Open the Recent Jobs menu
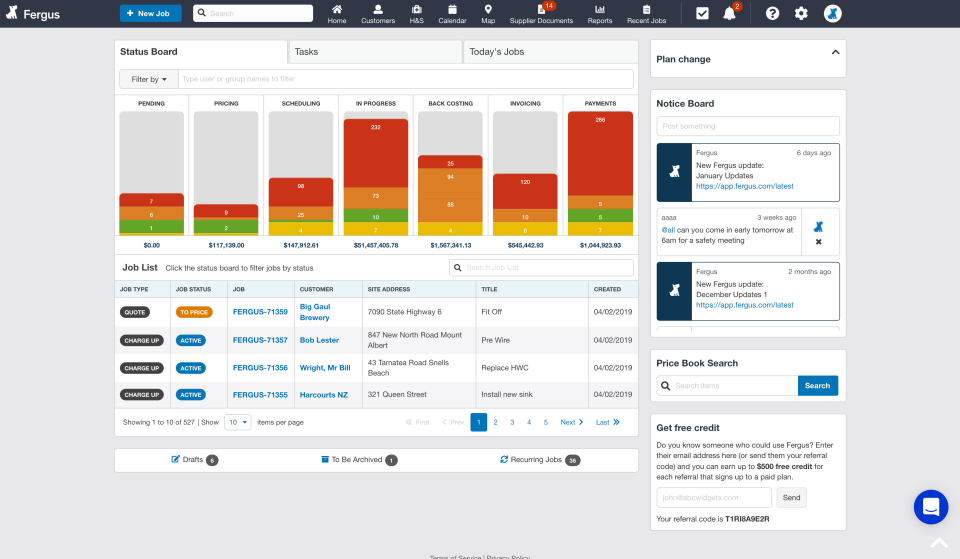The width and height of the screenshot is (960, 559). coord(647,13)
